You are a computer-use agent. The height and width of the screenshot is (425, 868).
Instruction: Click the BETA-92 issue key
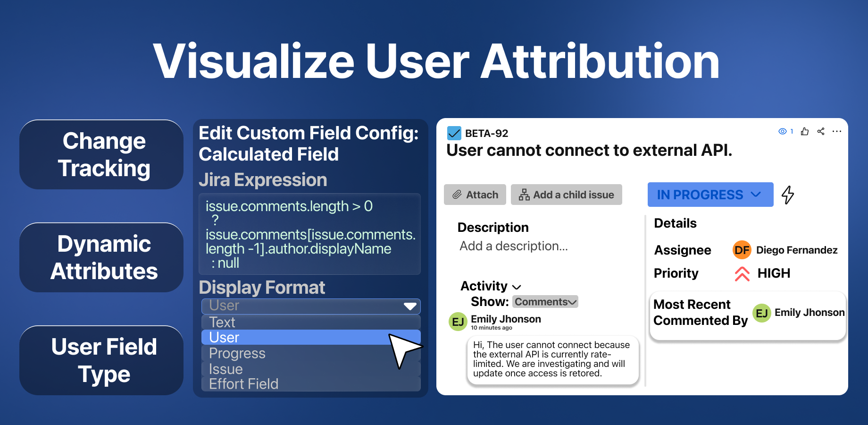click(486, 134)
